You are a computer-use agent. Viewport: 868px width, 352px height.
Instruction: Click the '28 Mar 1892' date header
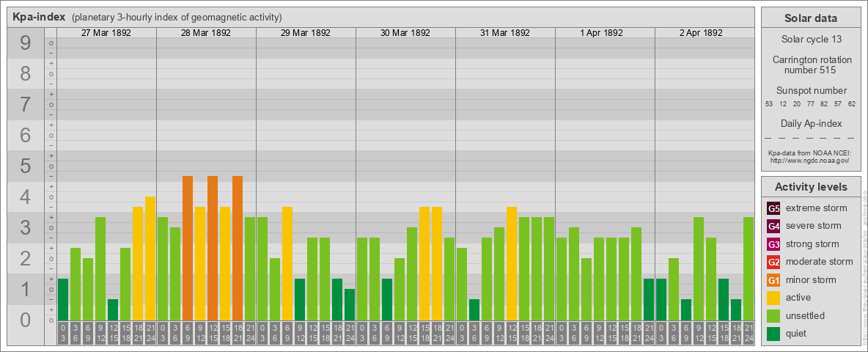[x=206, y=33]
